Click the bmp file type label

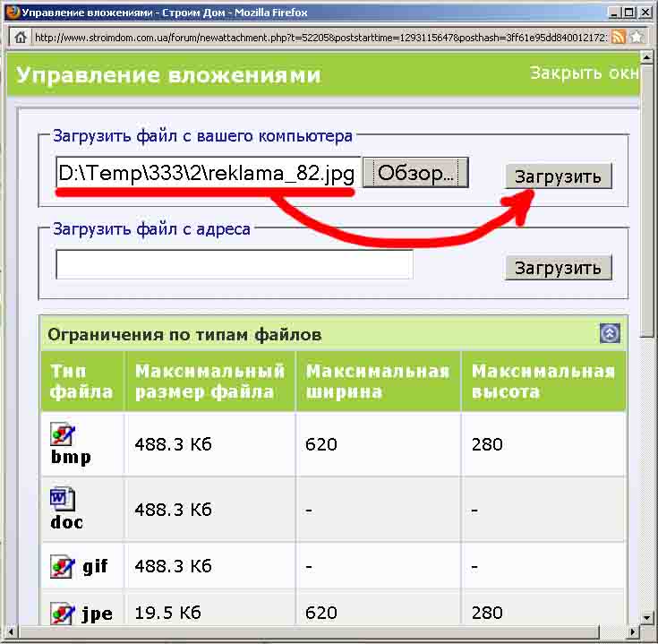click(x=71, y=457)
